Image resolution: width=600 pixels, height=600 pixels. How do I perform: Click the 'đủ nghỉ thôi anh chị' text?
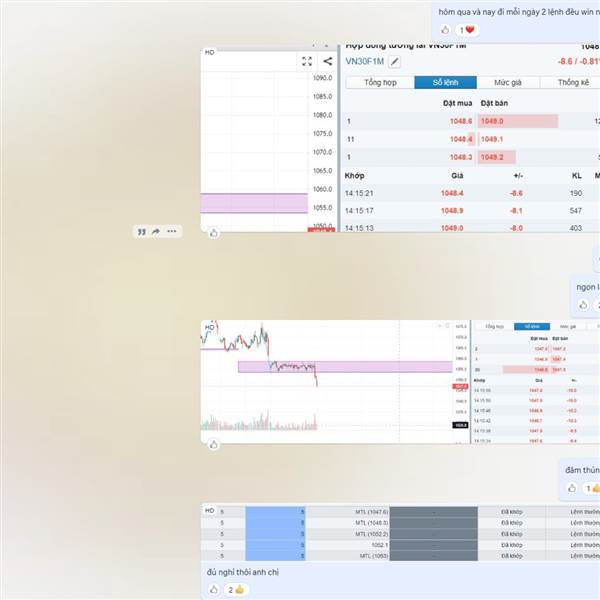(x=243, y=572)
